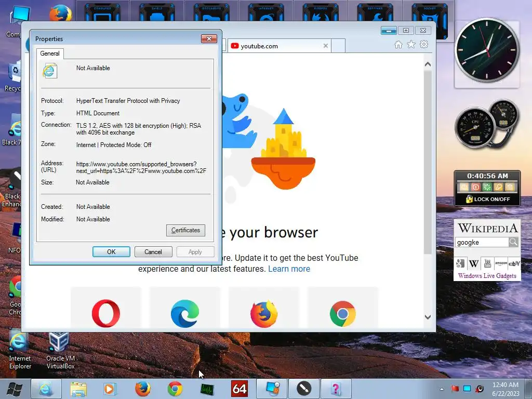Click the Firefox logo on the YouTube page
Screen dimensions: 532x399
click(264, 313)
